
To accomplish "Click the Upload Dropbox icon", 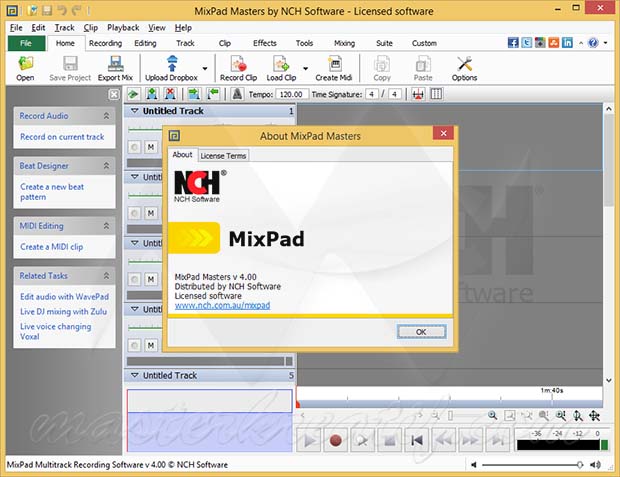I will click(x=172, y=64).
